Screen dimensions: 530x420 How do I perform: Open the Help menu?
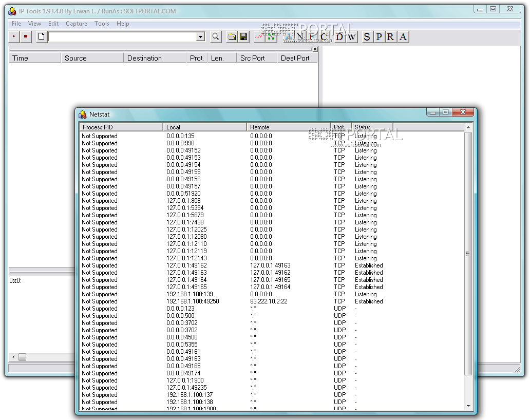coord(123,24)
